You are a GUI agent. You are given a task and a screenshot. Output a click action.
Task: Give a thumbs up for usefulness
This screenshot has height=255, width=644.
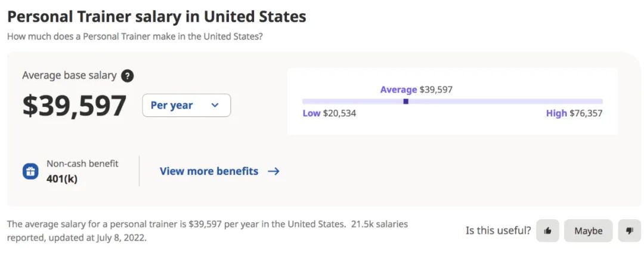547,231
